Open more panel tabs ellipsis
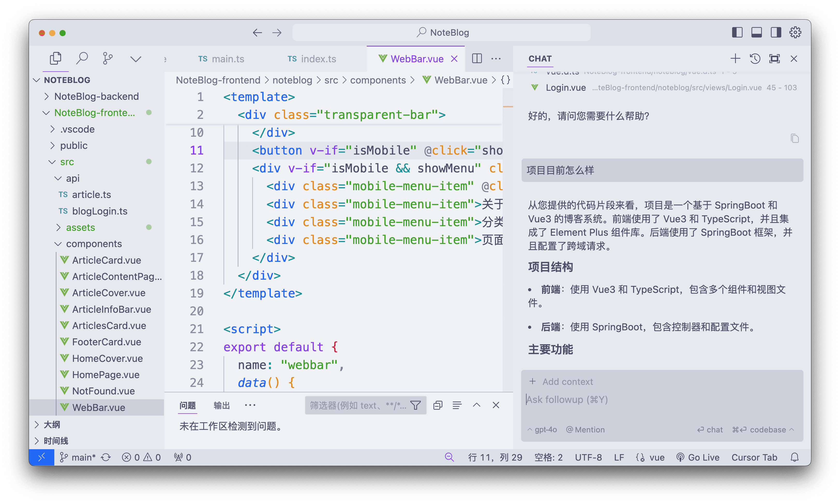Screen dimensions: 840x504 coord(250,405)
